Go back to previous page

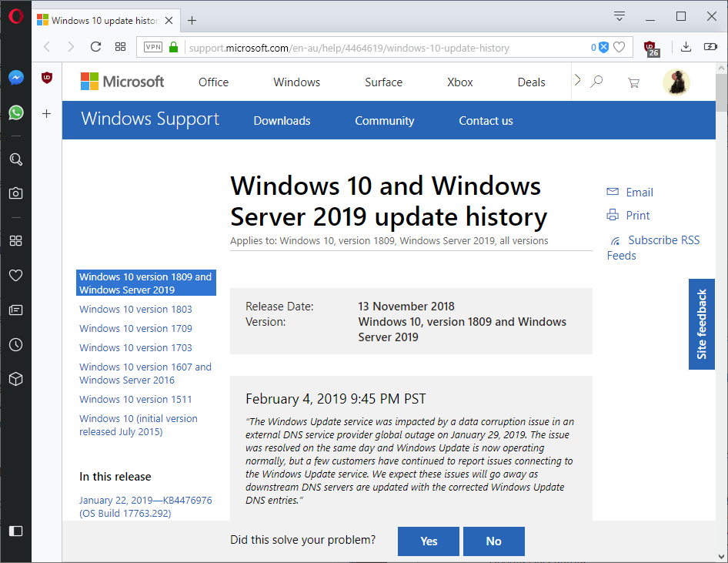click(x=47, y=47)
